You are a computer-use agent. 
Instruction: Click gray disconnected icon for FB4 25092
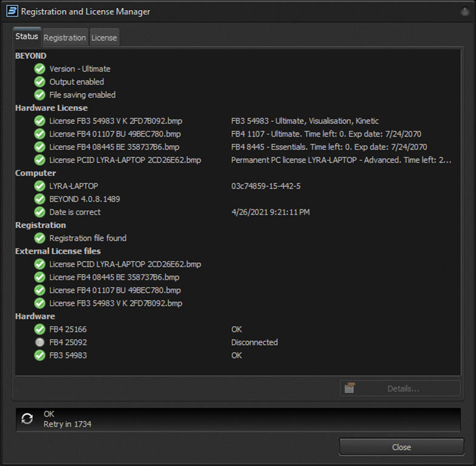coord(40,342)
